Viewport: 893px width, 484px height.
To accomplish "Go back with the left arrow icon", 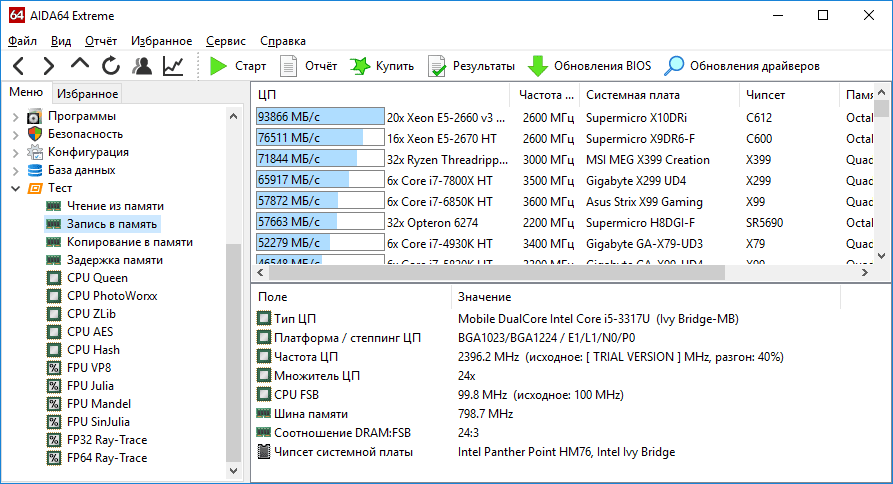I will 19,66.
